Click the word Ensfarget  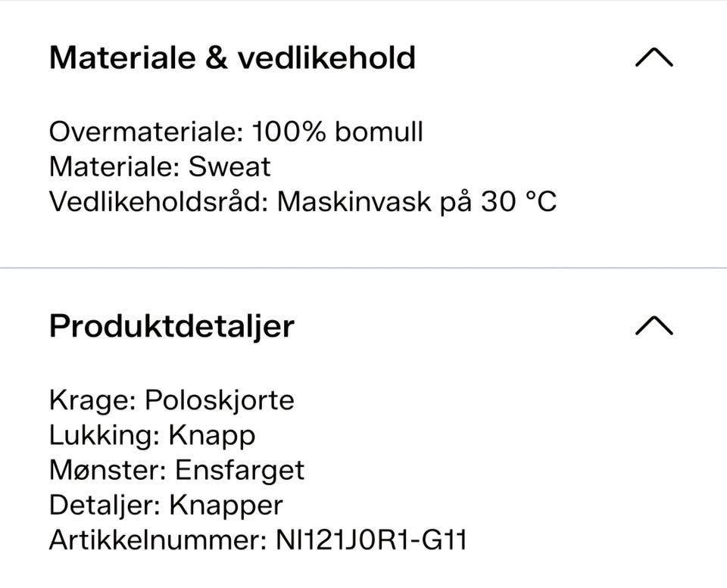pyautogui.click(x=239, y=470)
